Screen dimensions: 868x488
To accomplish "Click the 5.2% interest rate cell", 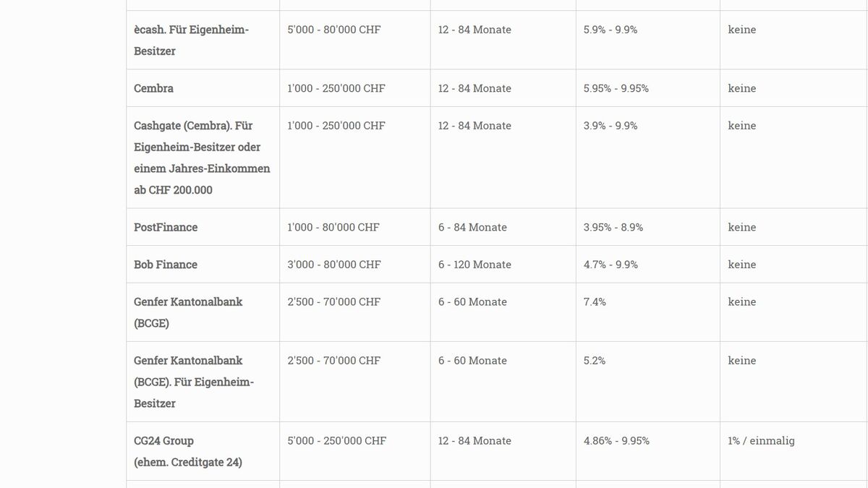I will click(x=595, y=361).
